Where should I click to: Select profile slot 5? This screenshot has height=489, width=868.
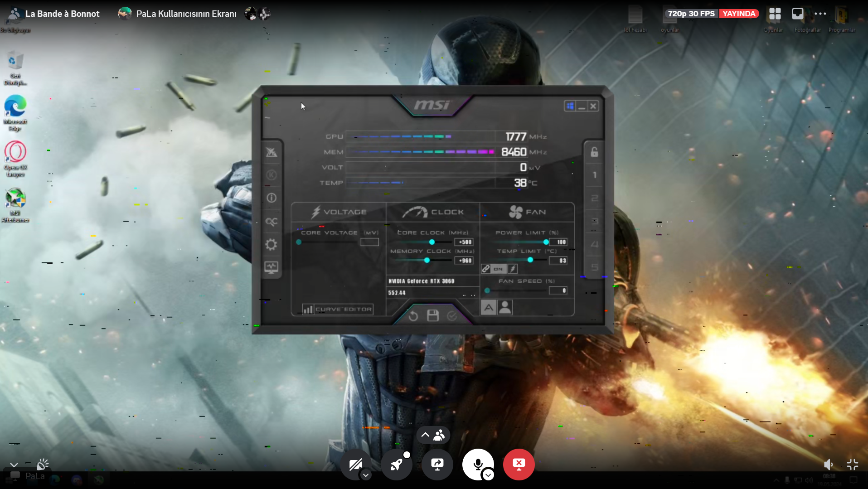[x=594, y=267]
